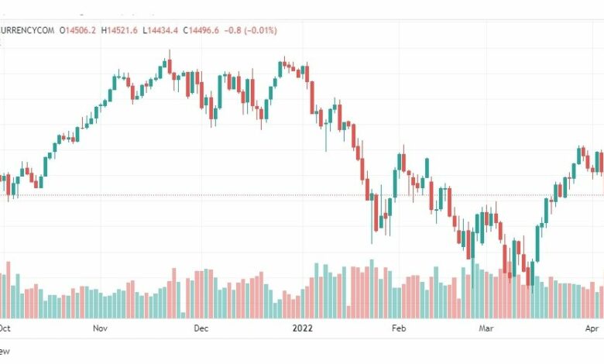This screenshot has width=604, height=364.
Task: Click the CURRENCYCOM symbol label
Action: 27,30
